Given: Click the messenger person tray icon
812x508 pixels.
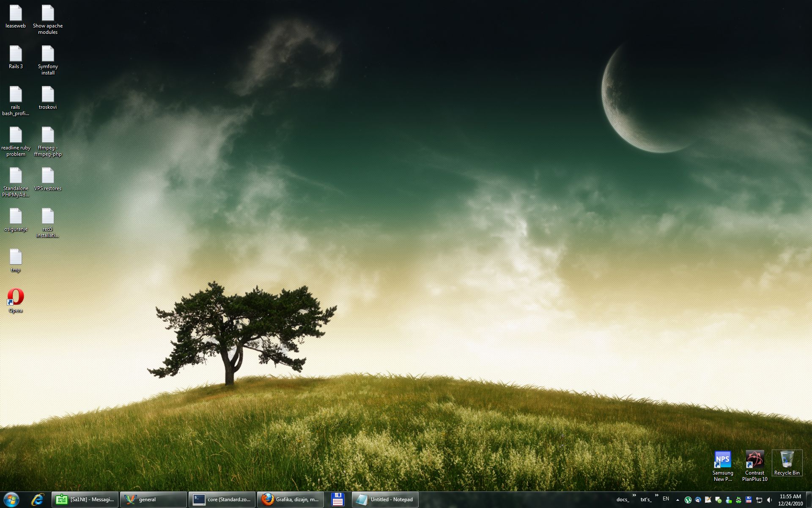Looking at the screenshot, I should pyautogui.click(x=729, y=500).
